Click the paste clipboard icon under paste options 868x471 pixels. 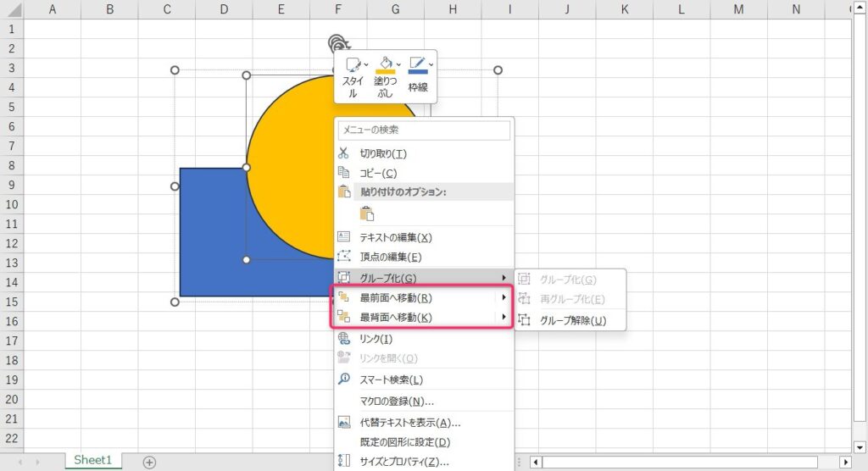[x=366, y=213]
